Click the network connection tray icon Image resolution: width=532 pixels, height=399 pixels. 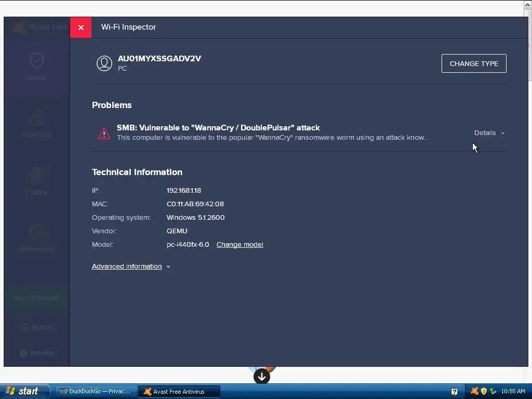pos(494,391)
